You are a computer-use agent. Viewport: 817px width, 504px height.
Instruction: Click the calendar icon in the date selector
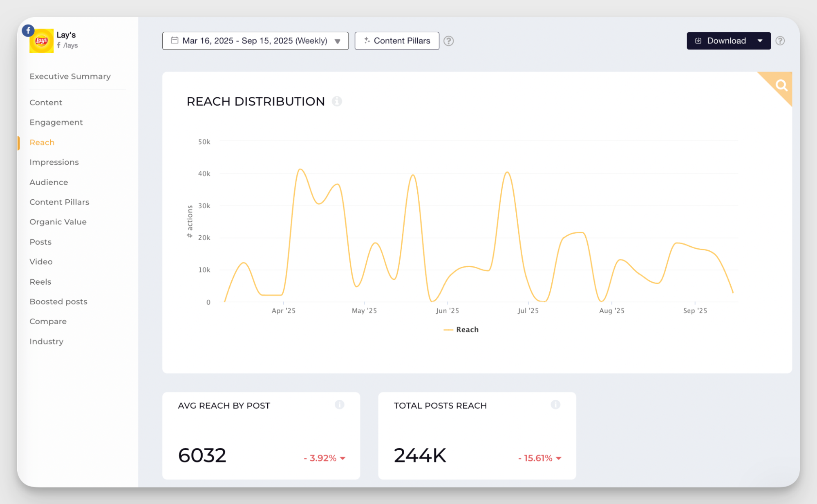(x=174, y=40)
